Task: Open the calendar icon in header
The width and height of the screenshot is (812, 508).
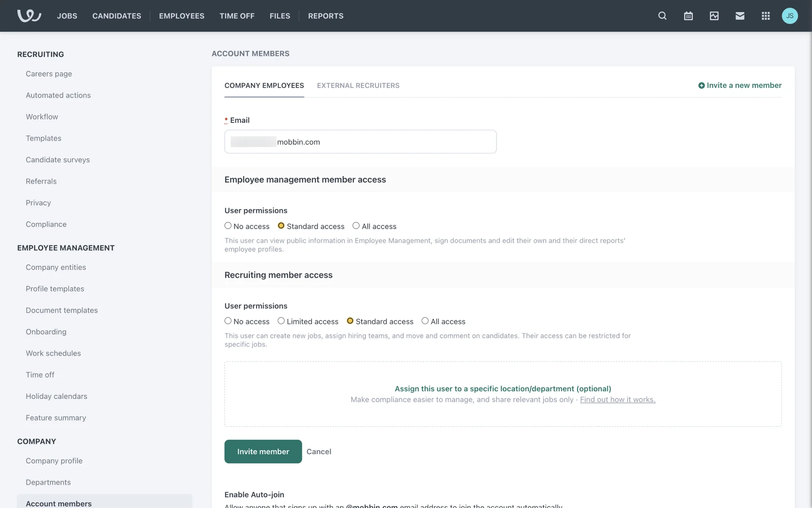Action: (x=688, y=16)
